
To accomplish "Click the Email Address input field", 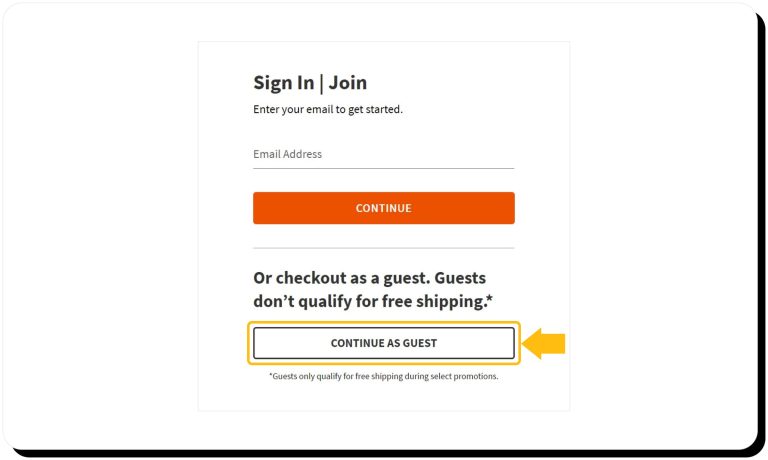I will 383,154.
